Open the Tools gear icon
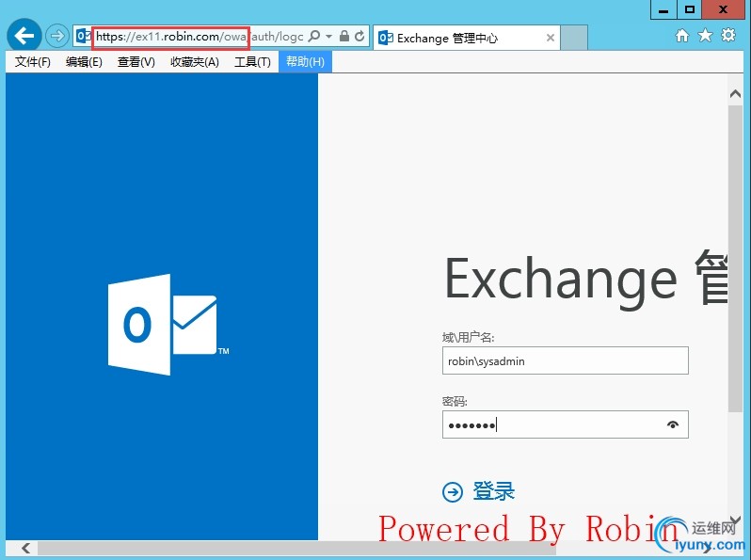The image size is (751, 560). 728,35
